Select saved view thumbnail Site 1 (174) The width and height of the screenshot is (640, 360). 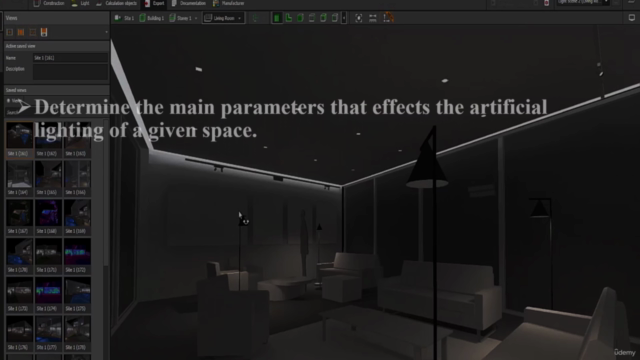[x=48, y=294]
